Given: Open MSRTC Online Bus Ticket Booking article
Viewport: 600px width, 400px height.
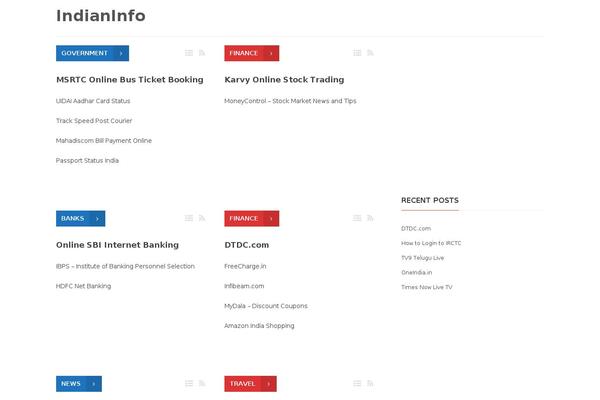Looking at the screenshot, I should coord(130,80).
